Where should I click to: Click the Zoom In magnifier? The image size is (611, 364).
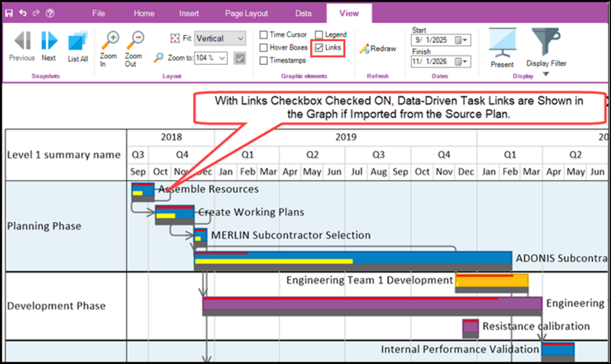(108, 49)
